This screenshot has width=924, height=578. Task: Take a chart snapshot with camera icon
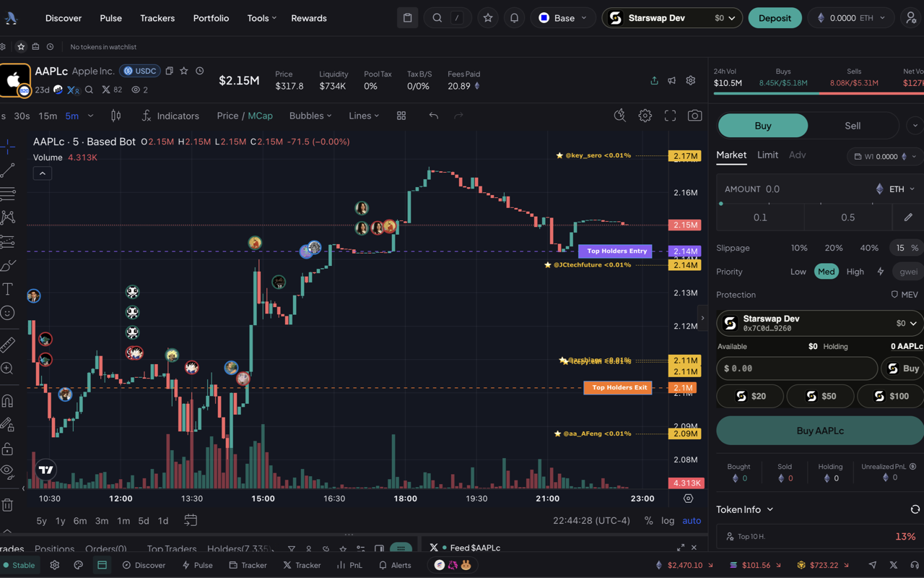pyautogui.click(x=694, y=116)
